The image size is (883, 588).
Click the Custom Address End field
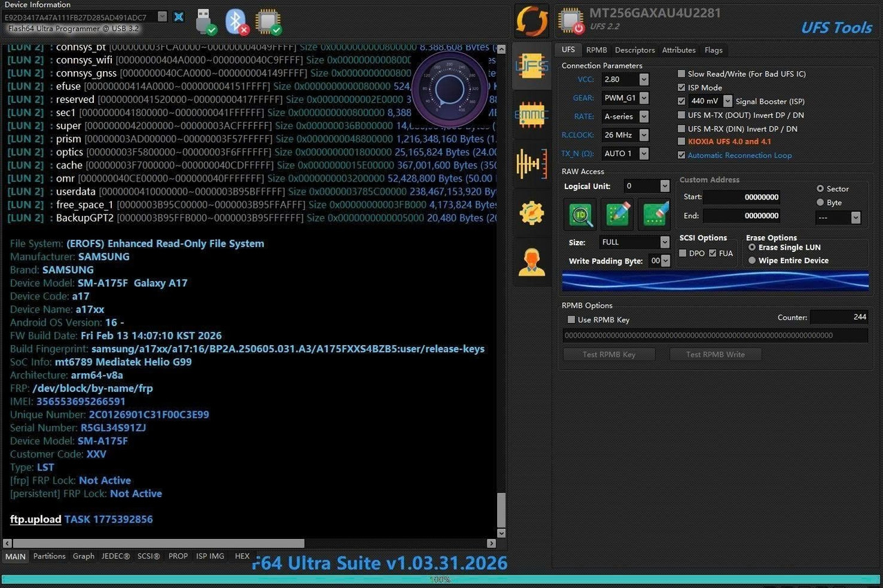pos(742,216)
